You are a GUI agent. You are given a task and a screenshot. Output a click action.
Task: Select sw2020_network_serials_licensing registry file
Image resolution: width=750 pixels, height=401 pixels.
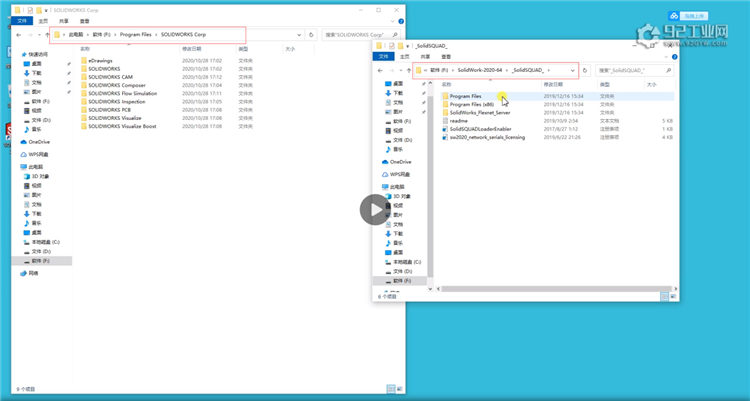click(x=487, y=137)
